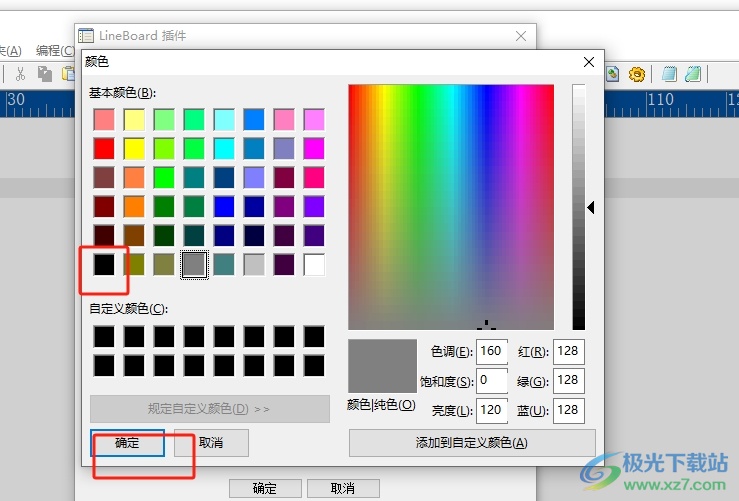739x501 pixels.
Task: Click the LineBoard plugin title icon
Action: [x=86, y=36]
